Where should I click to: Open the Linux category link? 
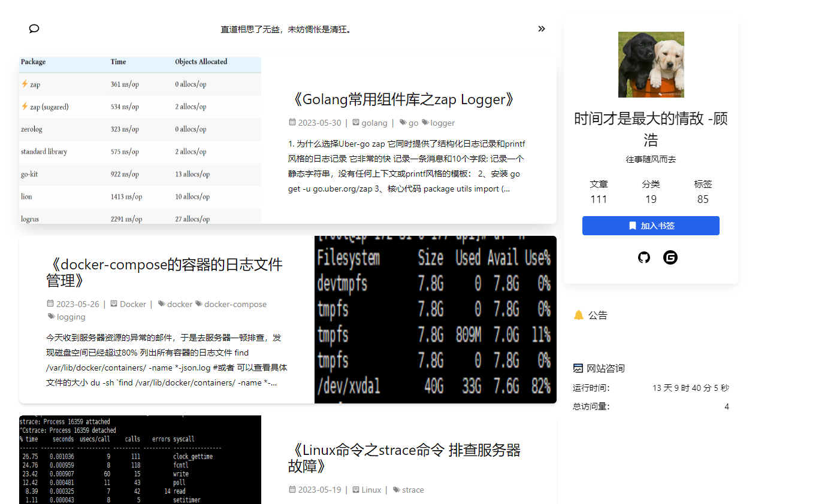click(x=371, y=490)
